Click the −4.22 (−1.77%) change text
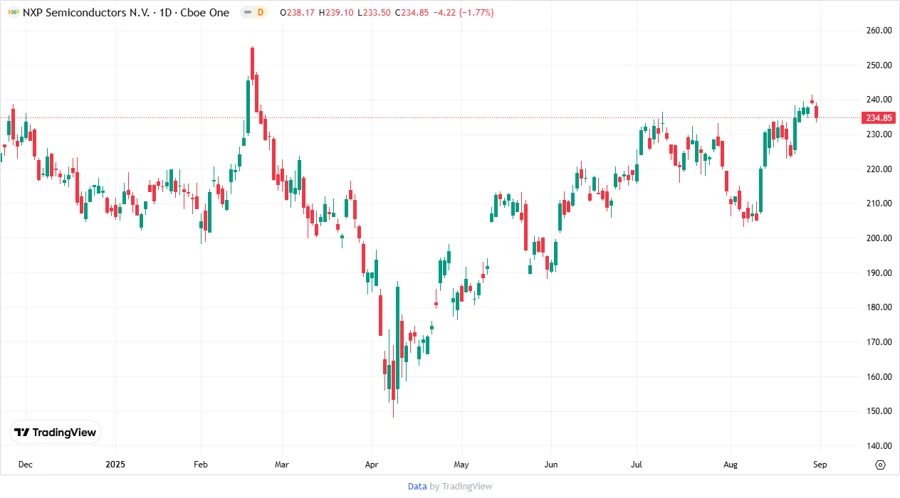900x498 pixels. click(463, 13)
